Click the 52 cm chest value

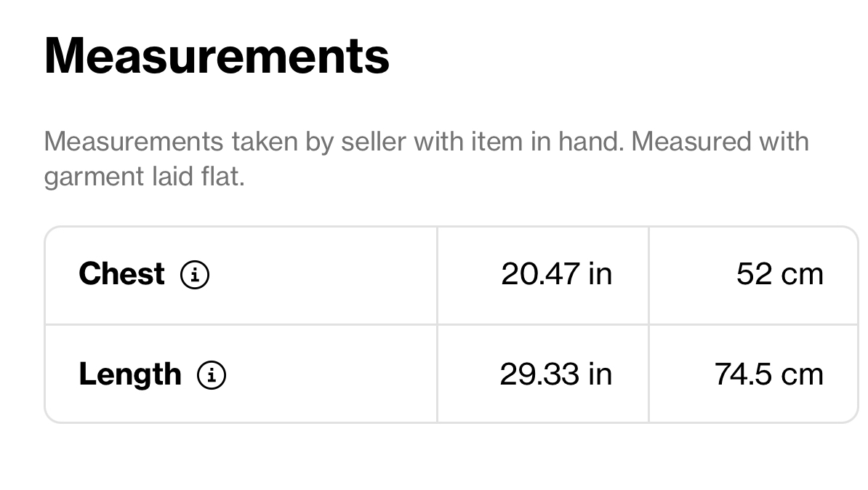(779, 274)
